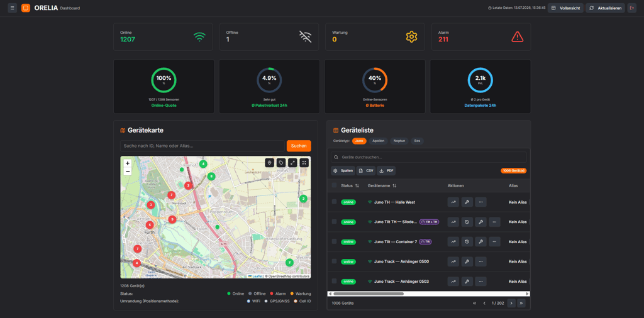644x318 pixels.
Task: Go to the previous page of device list
Action: 484,303
